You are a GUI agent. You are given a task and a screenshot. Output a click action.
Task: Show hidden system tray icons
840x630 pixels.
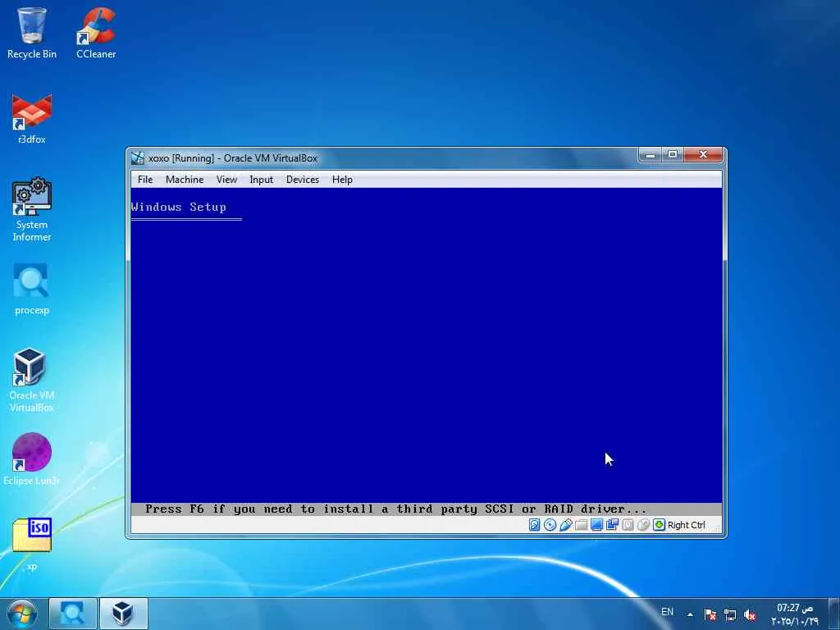(x=690, y=614)
